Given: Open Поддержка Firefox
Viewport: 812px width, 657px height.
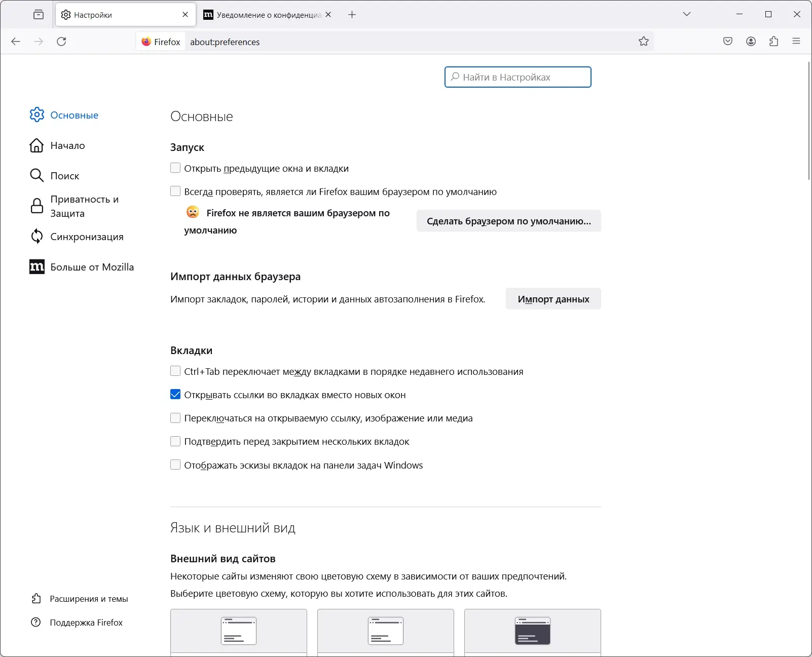Looking at the screenshot, I should (x=86, y=623).
